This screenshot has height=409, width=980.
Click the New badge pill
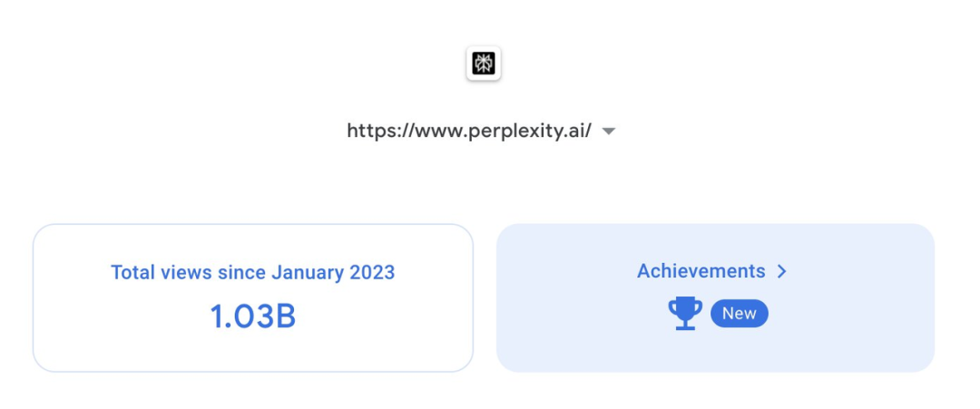pos(740,314)
